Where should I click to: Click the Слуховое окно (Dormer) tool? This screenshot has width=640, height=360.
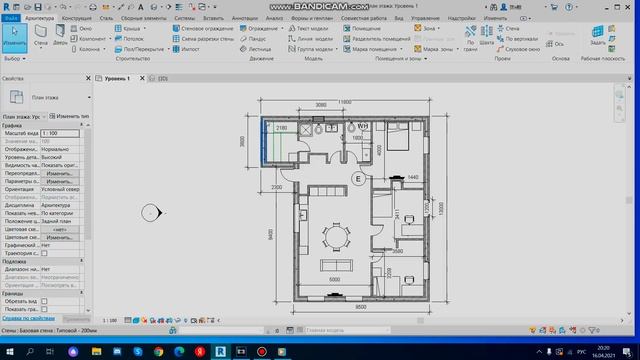(518, 49)
